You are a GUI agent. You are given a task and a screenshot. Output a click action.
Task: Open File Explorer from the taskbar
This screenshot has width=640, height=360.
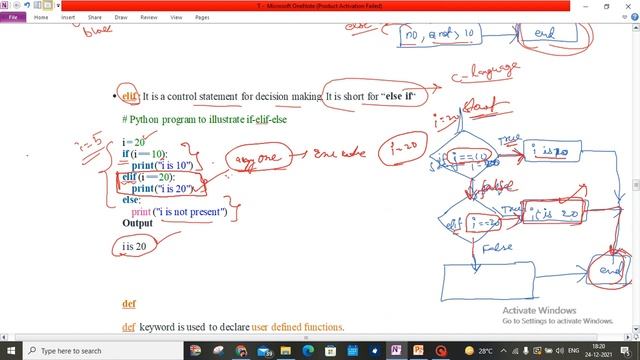pyautogui.click(x=286, y=351)
